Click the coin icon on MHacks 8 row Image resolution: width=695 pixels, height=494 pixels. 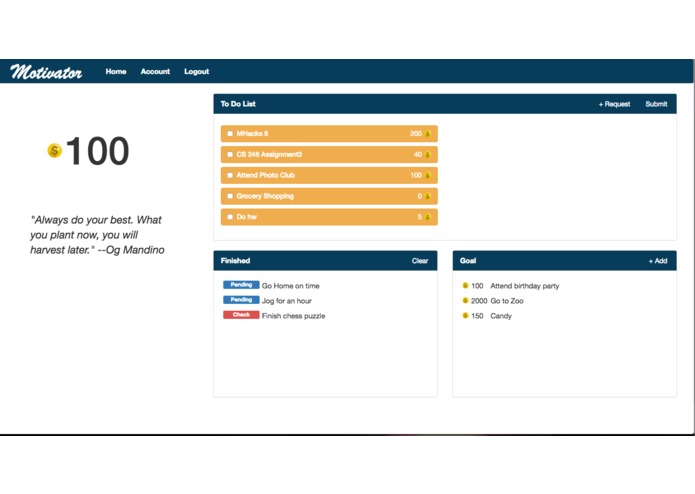click(x=428, y=134)
